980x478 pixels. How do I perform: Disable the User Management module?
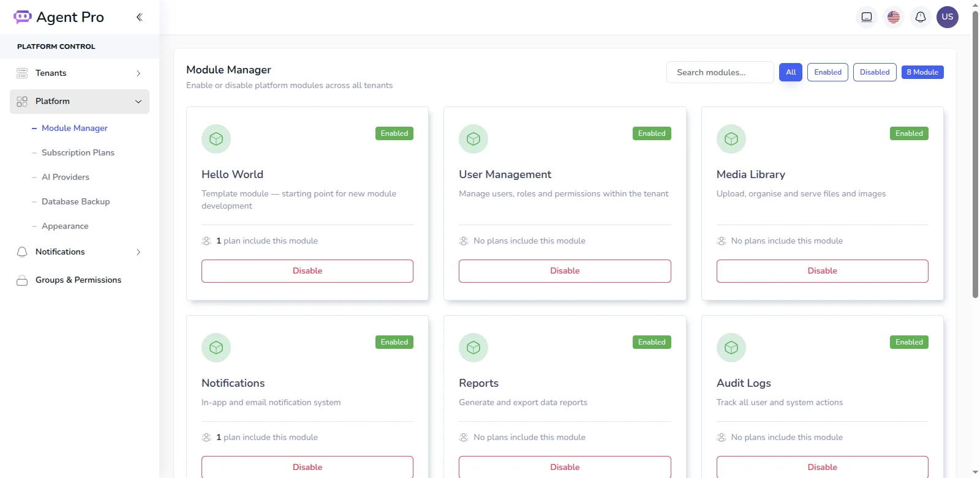565,271
